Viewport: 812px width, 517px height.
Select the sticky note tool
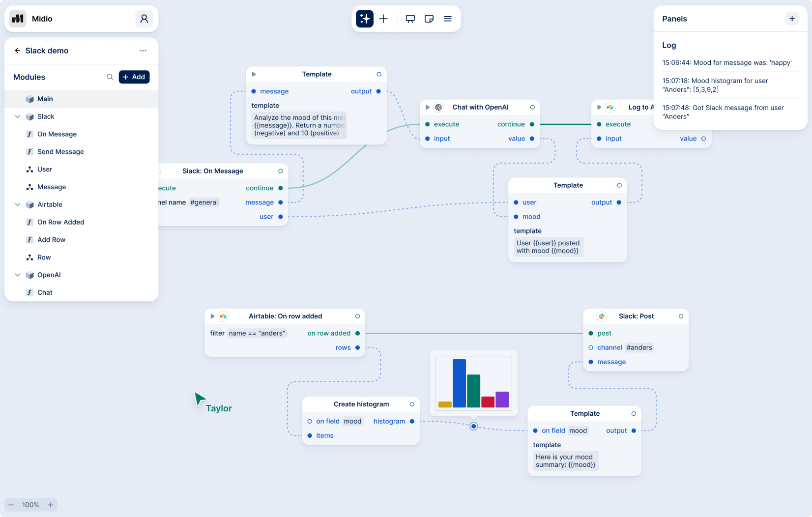(x=429, y=19)
